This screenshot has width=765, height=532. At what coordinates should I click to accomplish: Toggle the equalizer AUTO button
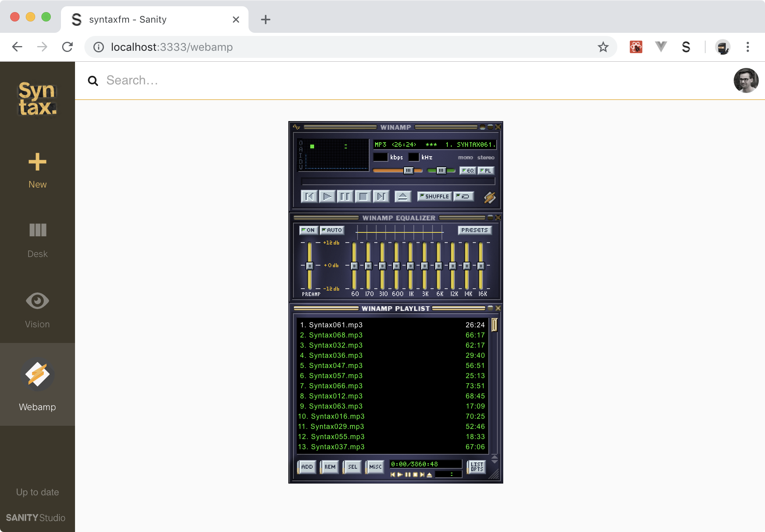332,230
